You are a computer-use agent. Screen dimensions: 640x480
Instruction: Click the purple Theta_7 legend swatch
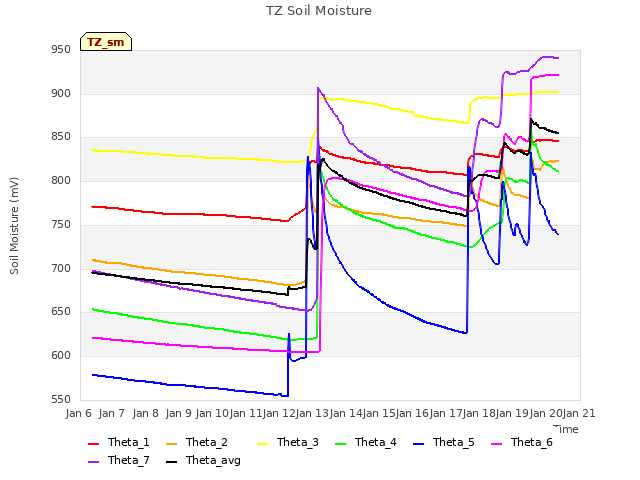(94, 462)
